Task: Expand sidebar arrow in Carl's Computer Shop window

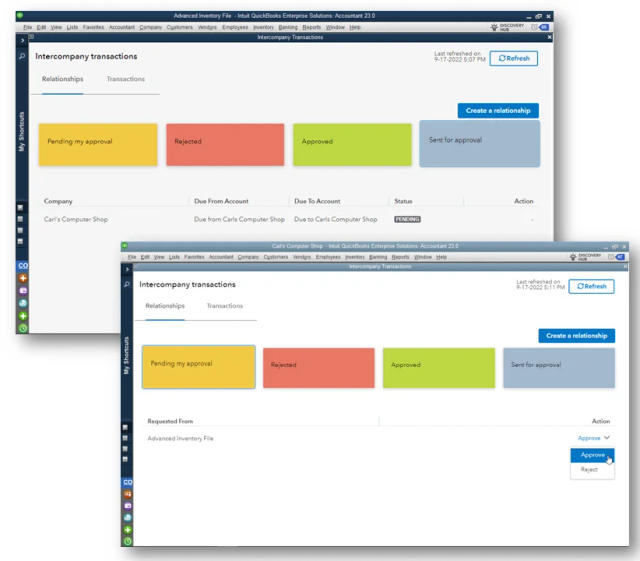Action: 127,269
